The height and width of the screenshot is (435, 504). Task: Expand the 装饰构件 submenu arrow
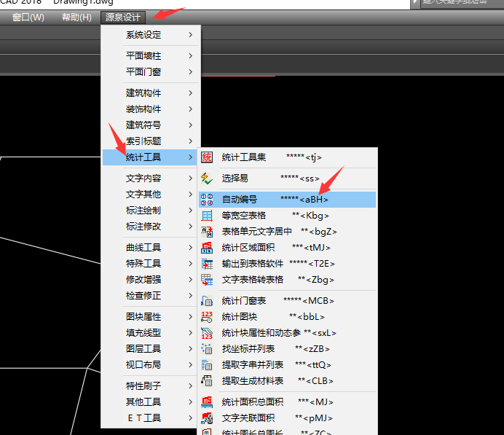tap(191, 109)
